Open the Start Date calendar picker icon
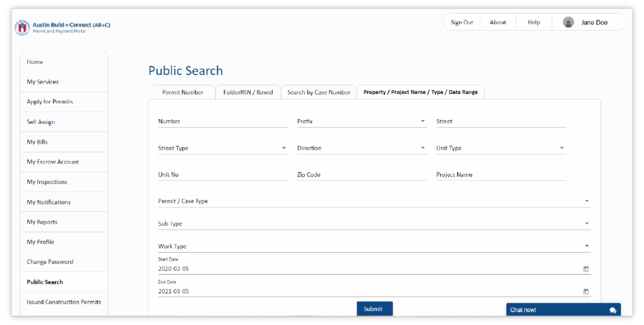 pos(586,268)
